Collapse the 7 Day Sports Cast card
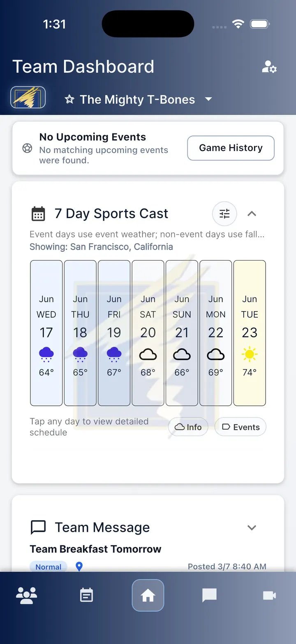This screenshot has width=296, height=644. (x=252, y=214)
